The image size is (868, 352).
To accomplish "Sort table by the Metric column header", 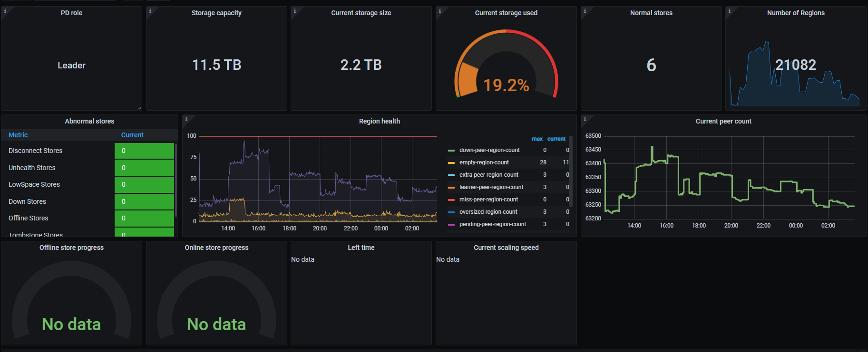I will coord(18,135).
